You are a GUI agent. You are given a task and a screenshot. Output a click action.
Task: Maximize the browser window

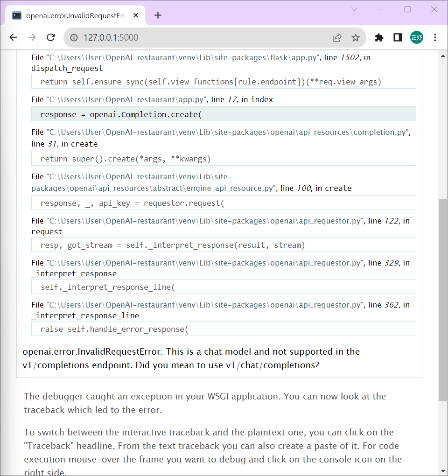pyautogui.click(x=407, y=9)
